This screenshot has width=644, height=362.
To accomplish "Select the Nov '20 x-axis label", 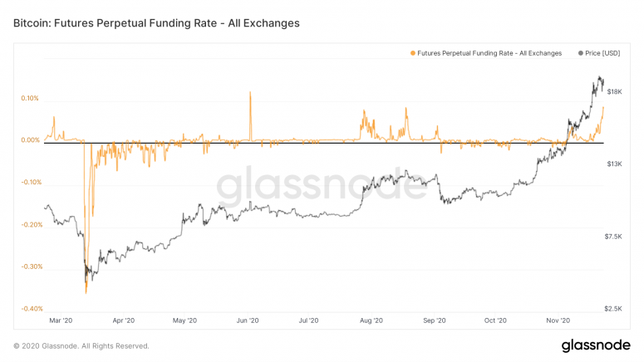I will (558, 320).
